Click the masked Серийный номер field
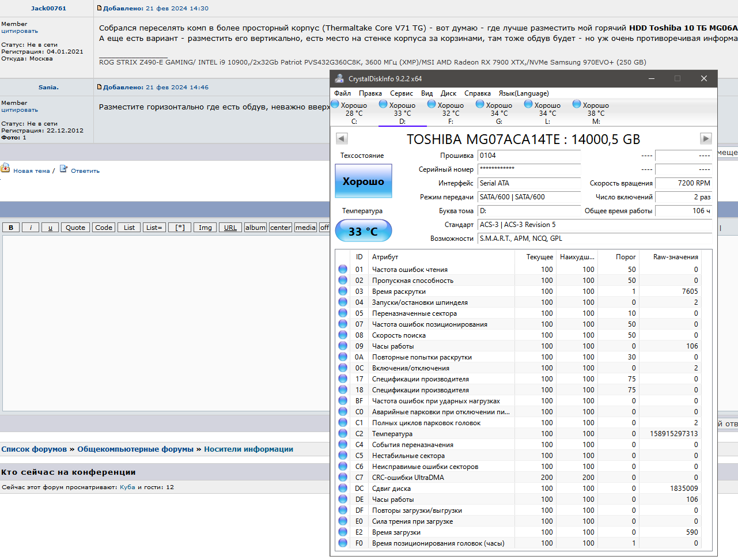 point(529,169)
